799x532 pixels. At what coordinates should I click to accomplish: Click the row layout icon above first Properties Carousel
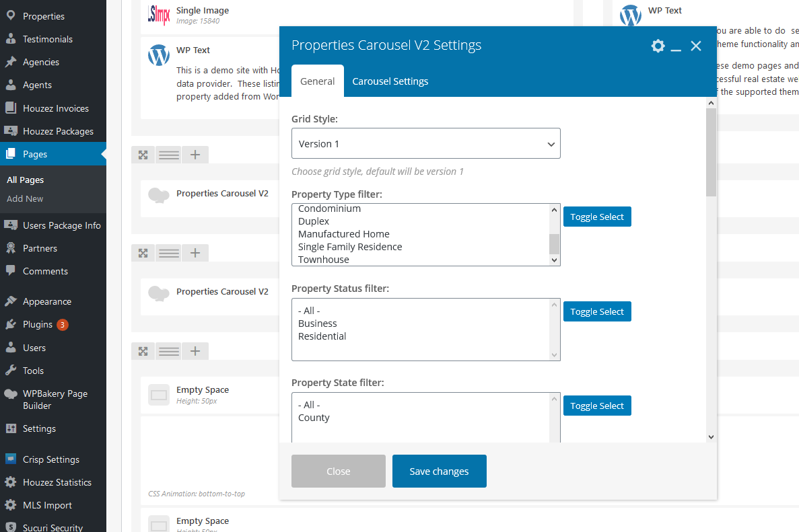[x=169, y=155]
